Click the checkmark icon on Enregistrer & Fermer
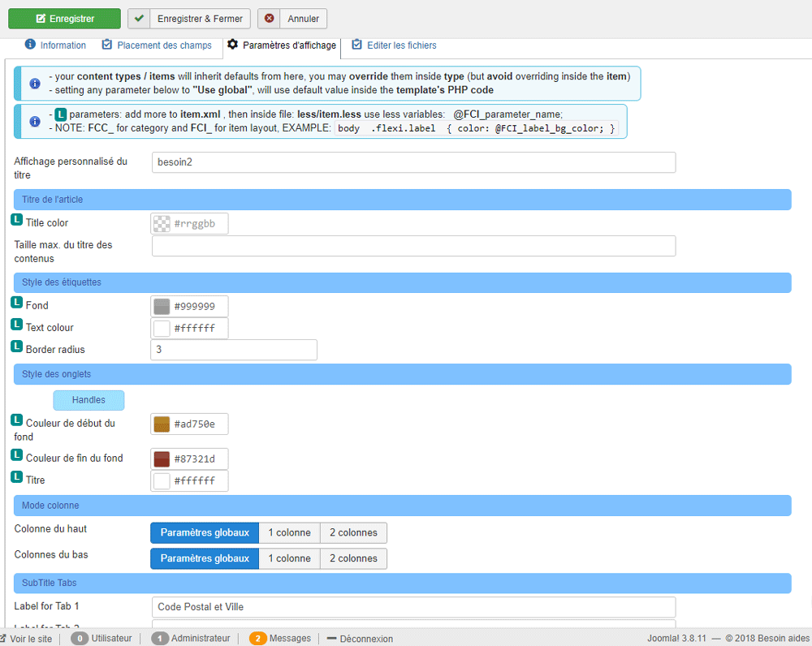 coord(139,18)
